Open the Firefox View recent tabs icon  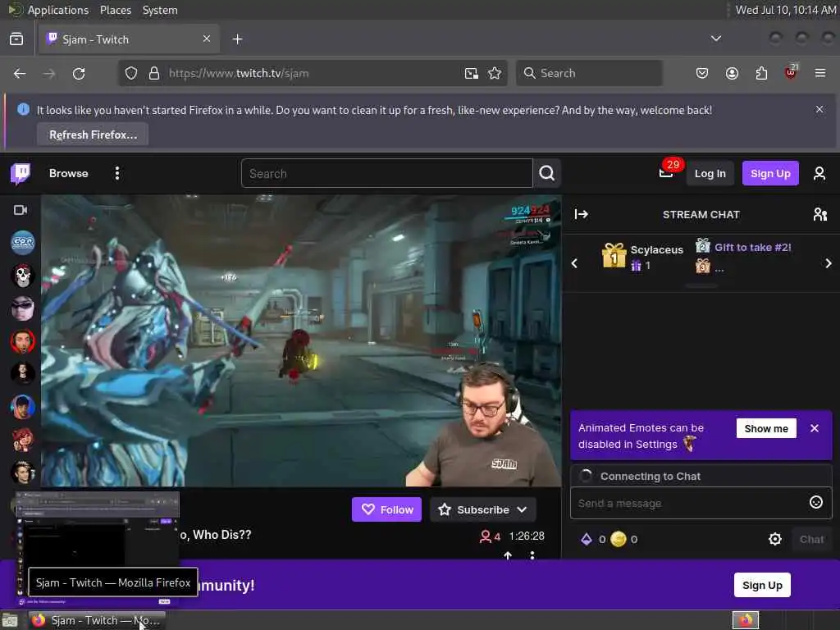pyautogui.click(x=16, y=39)
